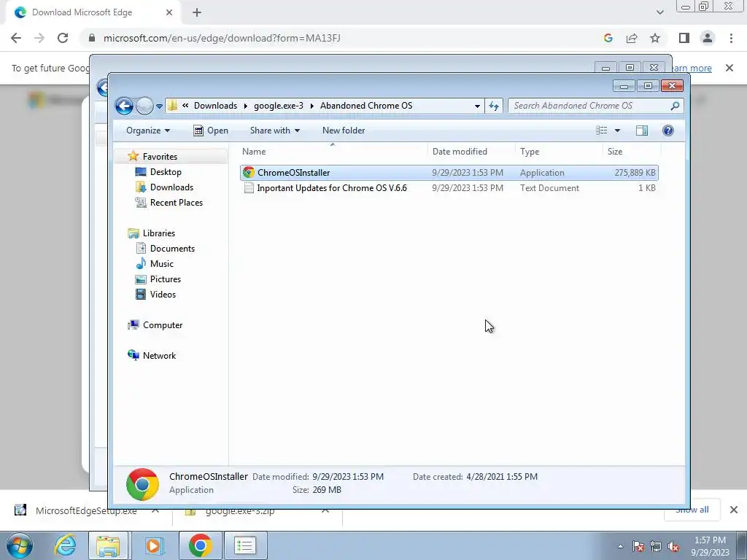Go back in Chrome browser
The image size is (747, 560).
point(16,38)
